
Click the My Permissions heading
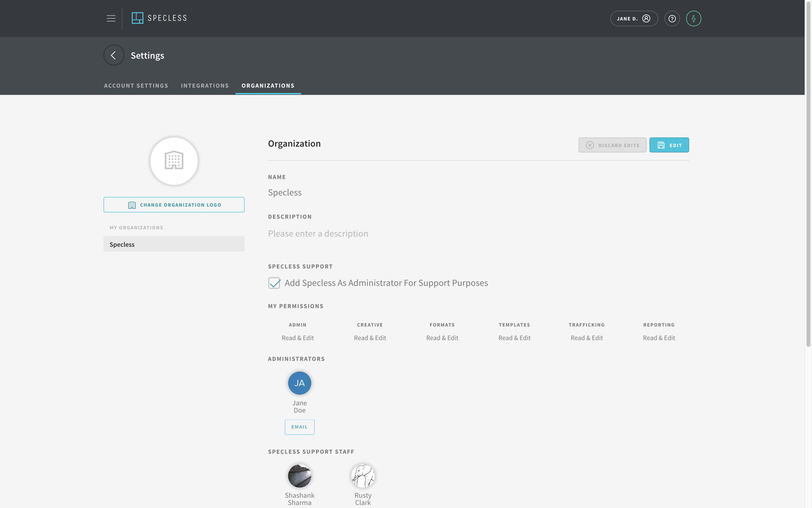point(296,306)
